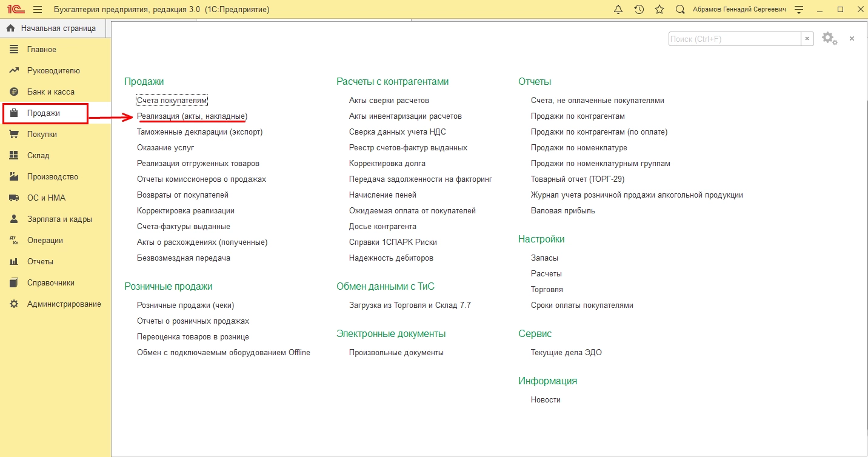The image size is (868, 457).
Task: Click the Администрирование gear icon
Action: [14, 304]
